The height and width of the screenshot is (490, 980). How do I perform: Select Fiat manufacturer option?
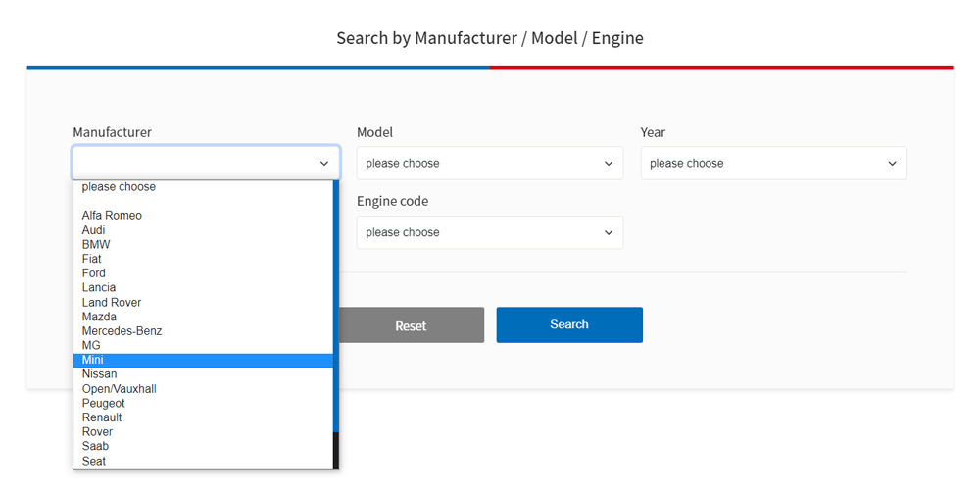[x=203, y=259]
